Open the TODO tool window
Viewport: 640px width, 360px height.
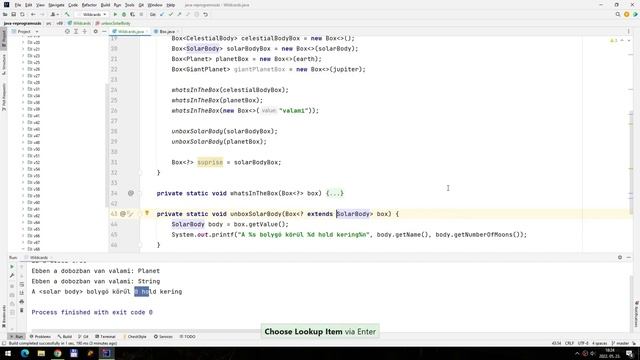pyautogui.click(x=187, y=337)
